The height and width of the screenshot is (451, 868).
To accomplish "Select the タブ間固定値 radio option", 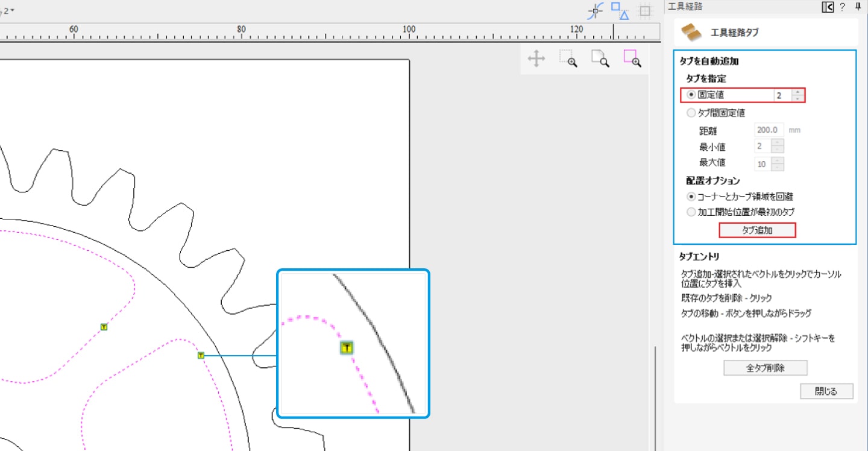I will coord(692,113).
